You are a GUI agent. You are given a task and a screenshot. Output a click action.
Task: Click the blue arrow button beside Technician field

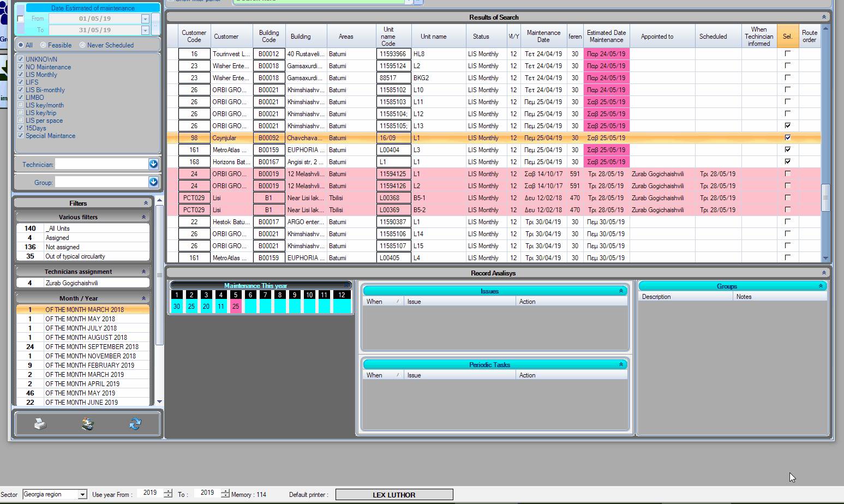153,164
